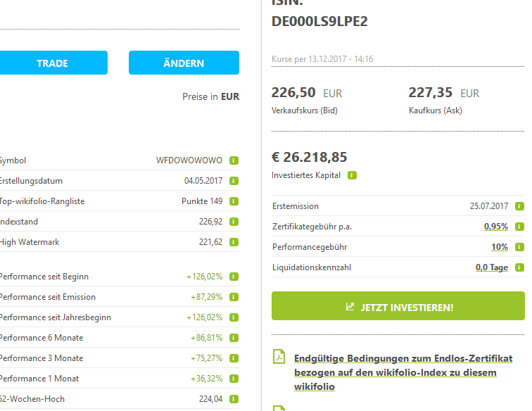Open info icon next to Investiertes Kapital

click(x=352, y=175)
